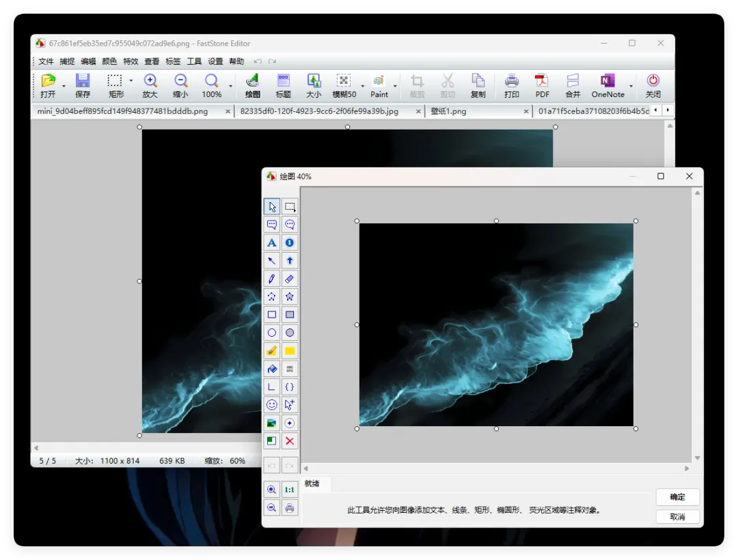Expand the 打开 dropdown arrow
The width and height of the screenshot is (738, 560).
[x=64, y=86]
